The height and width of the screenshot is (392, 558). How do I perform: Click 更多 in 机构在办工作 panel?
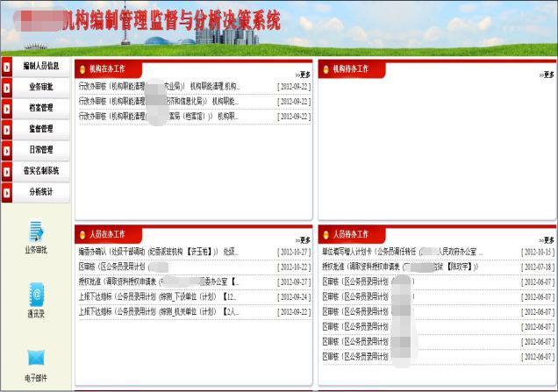tap(303, 75)
